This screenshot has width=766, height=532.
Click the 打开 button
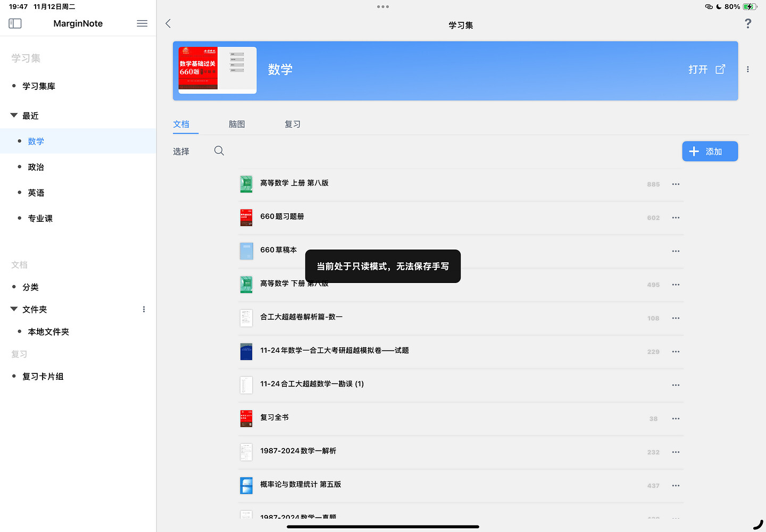pyautogui.click(x=706, y=69)
